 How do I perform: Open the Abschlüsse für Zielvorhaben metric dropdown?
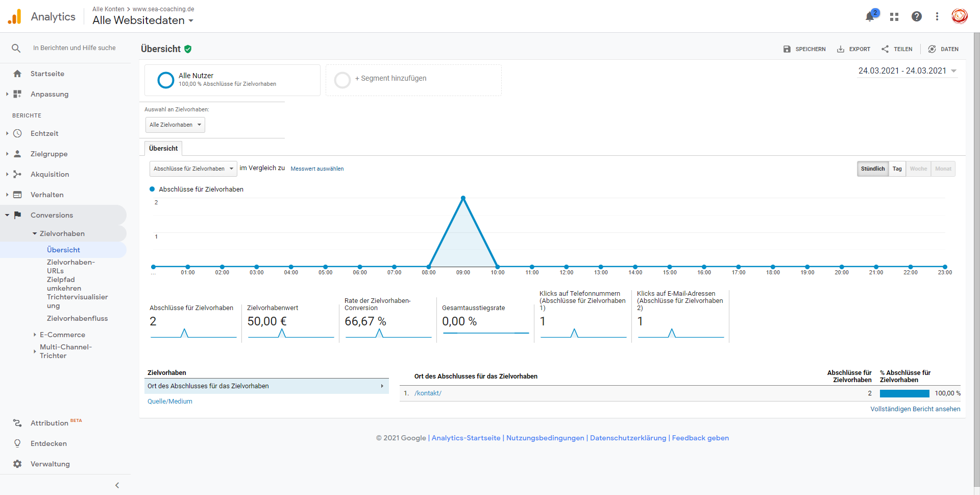(193, 169)
